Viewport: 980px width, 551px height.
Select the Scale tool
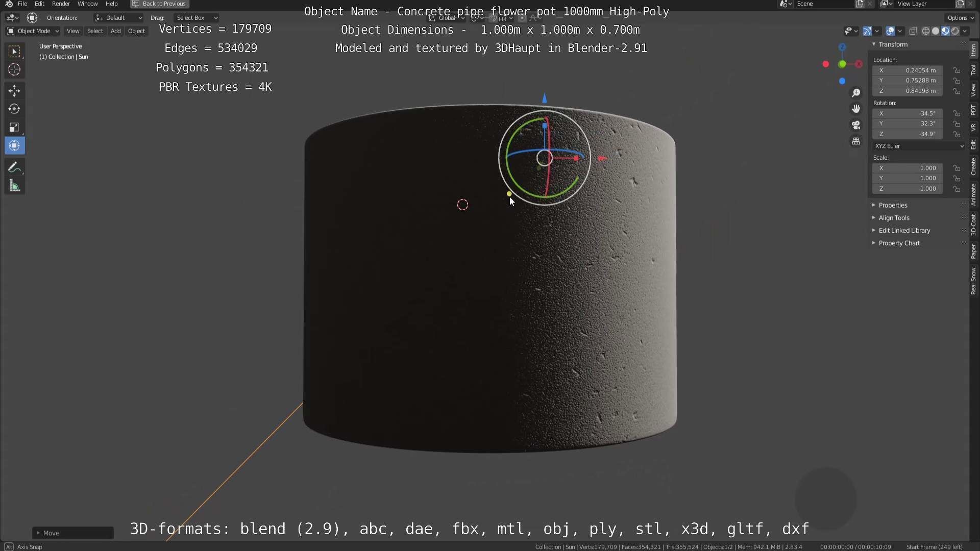pyautogui.click(x=14, y=128)
